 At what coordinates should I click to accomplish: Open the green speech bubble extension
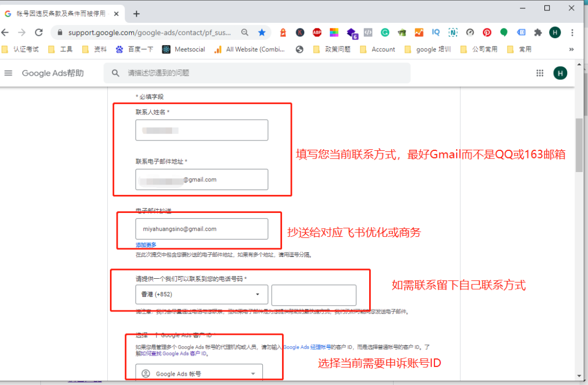(x=504, y=33)
